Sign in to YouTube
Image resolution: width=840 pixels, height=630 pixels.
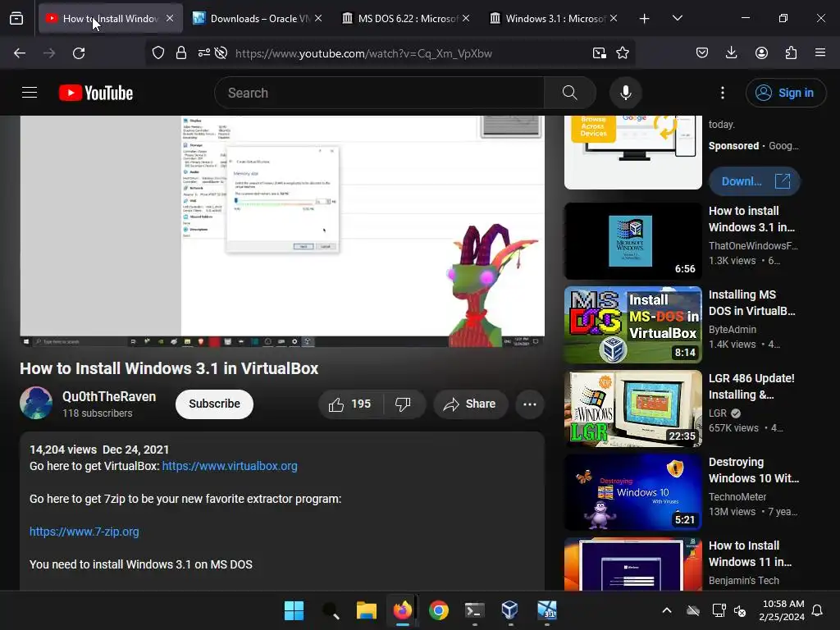point(786,93)
